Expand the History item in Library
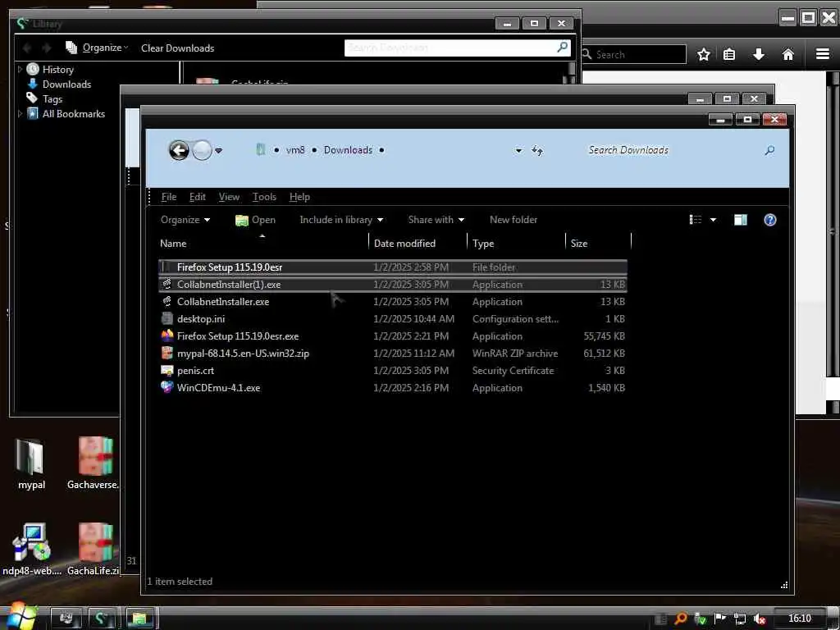The width and height of the screenshot is (840, 630). (20, 69)
